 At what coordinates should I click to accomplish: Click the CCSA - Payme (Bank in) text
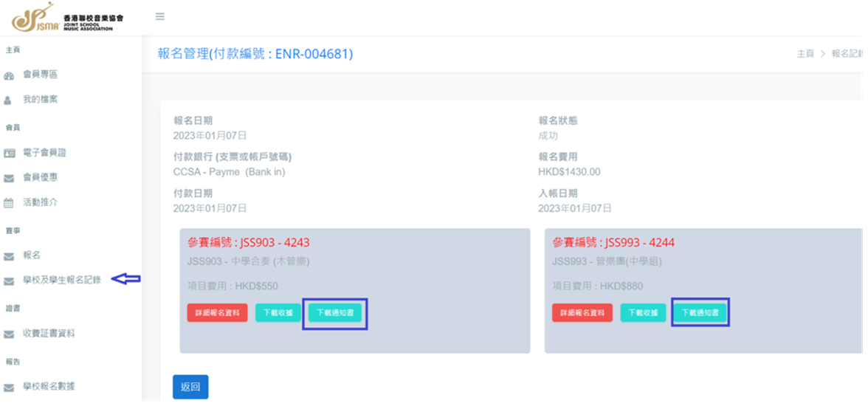[x=229, y=172]
